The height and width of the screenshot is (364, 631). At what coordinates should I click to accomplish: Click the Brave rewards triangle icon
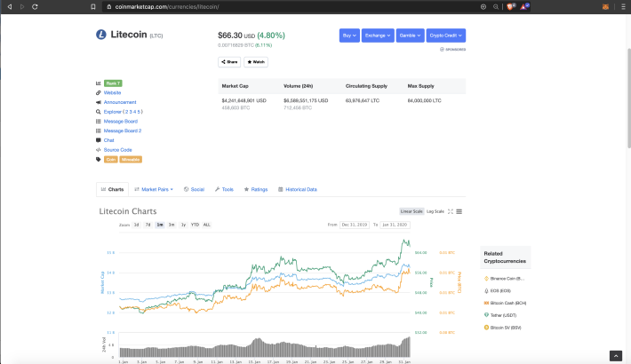(x=524, y=6)
